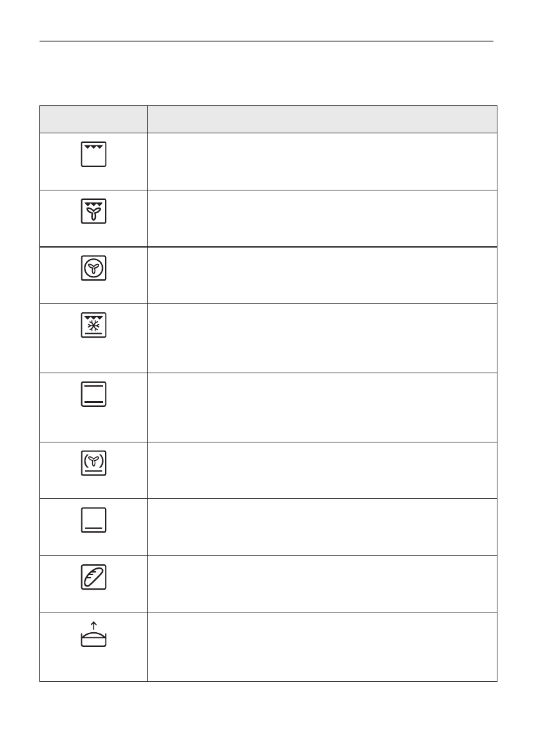
Task: Select the description cell beside the bread icon
Action: [322, 584]
